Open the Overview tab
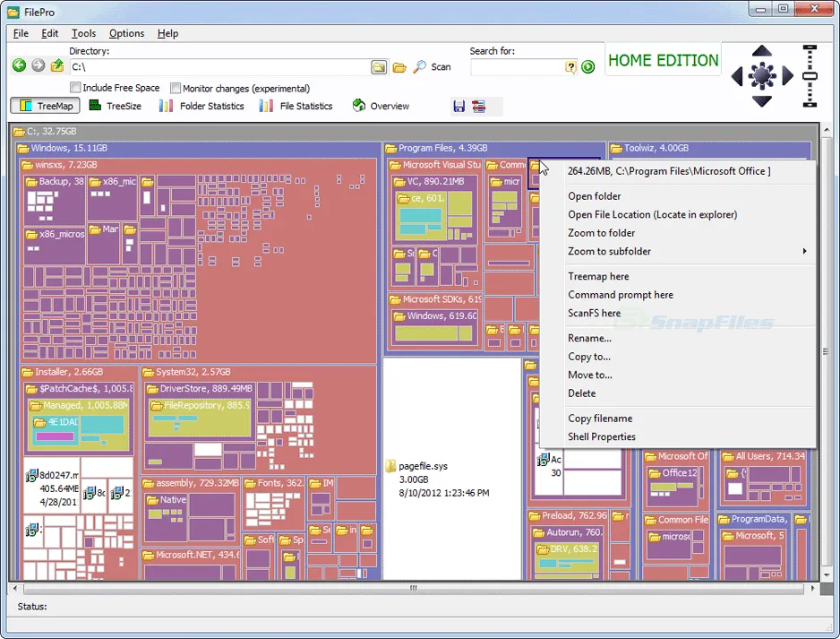 pyautogui.click(x=381, y=106)
